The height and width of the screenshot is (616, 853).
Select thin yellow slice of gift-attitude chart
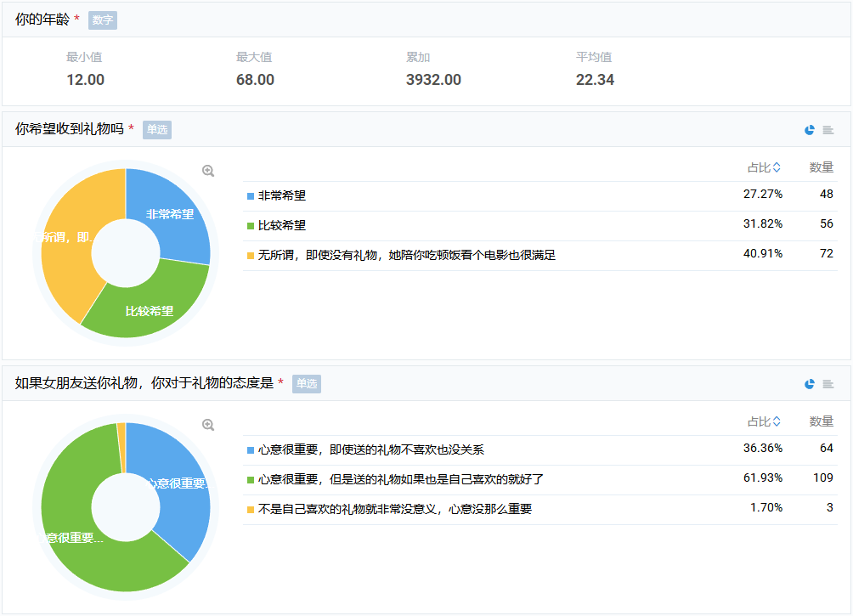pos(121,446)
